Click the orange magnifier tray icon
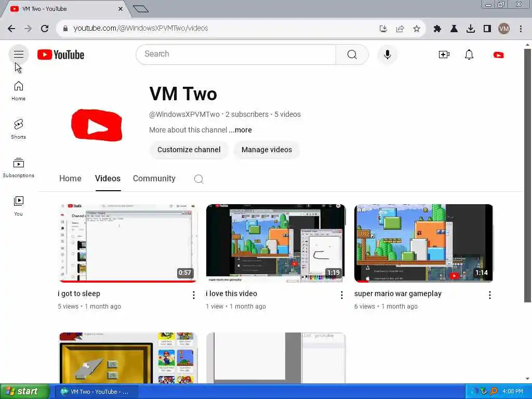Image resolution: width=532 pixels, height=399 pixels. pyautogui.click(x=494, y=392)
